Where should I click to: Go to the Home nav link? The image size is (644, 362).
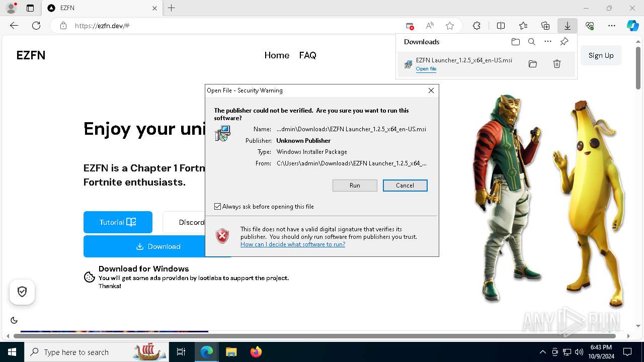tap(277, 55)
